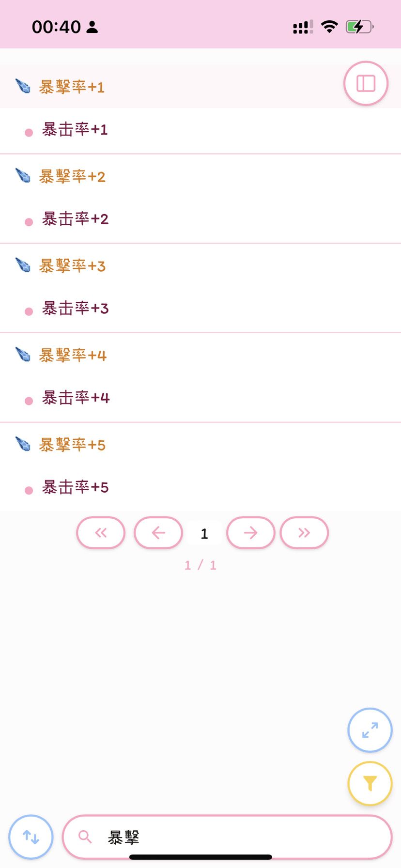Screen dimensions: 401x868
Task: Click the magnifier search icon
Action: point(85,837)
